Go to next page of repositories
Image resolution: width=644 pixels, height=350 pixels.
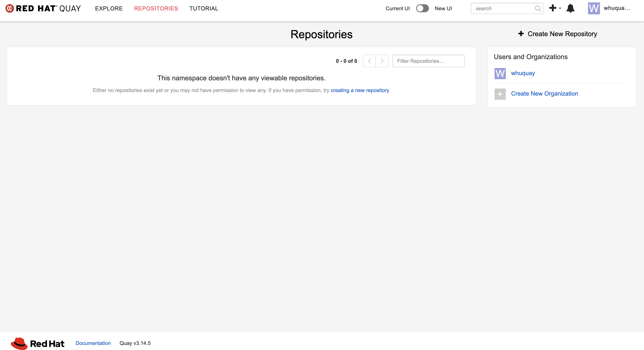(x=382, y=61)
